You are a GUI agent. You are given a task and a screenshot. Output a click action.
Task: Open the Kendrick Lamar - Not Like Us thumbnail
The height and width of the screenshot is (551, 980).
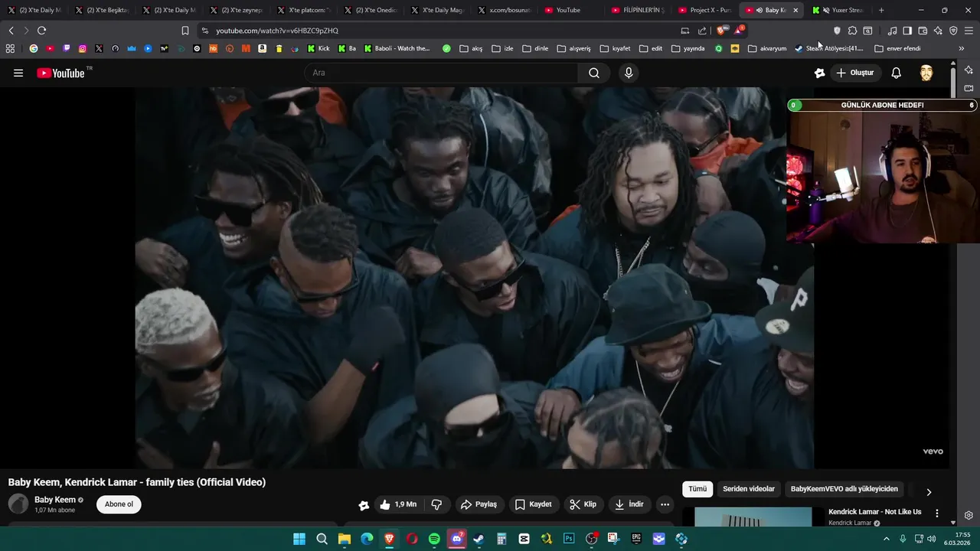click(x=753, y=517)
